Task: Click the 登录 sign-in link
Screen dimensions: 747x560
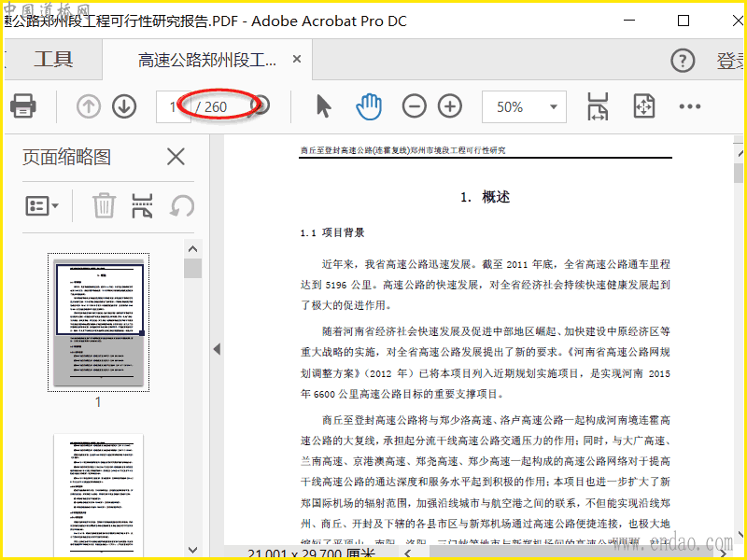Action: pyautogui.click(x=730, y=61)
